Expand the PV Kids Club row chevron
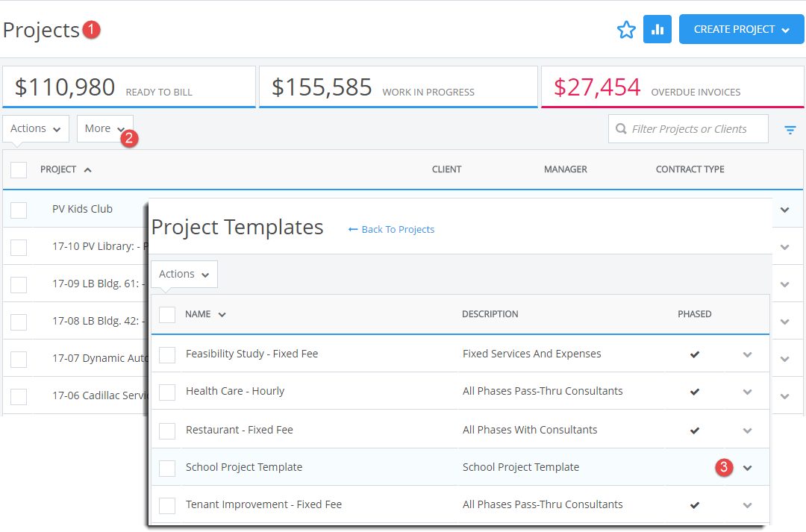 [x=784, y=209]
